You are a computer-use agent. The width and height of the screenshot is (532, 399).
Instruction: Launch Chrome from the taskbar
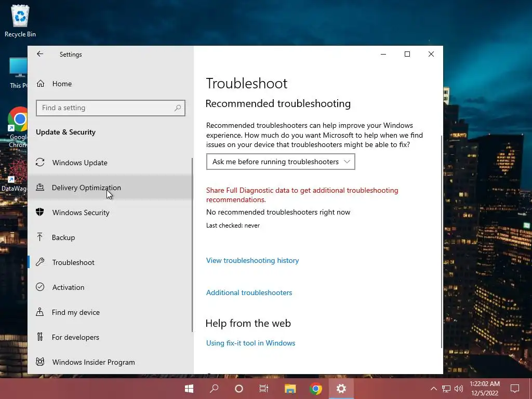click(315, 389)
